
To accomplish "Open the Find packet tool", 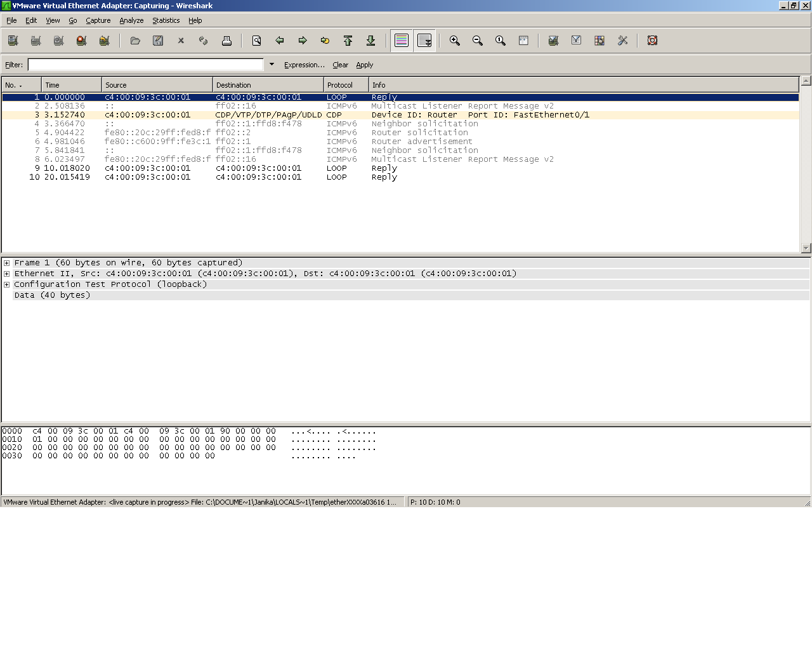I will [257, 41].
